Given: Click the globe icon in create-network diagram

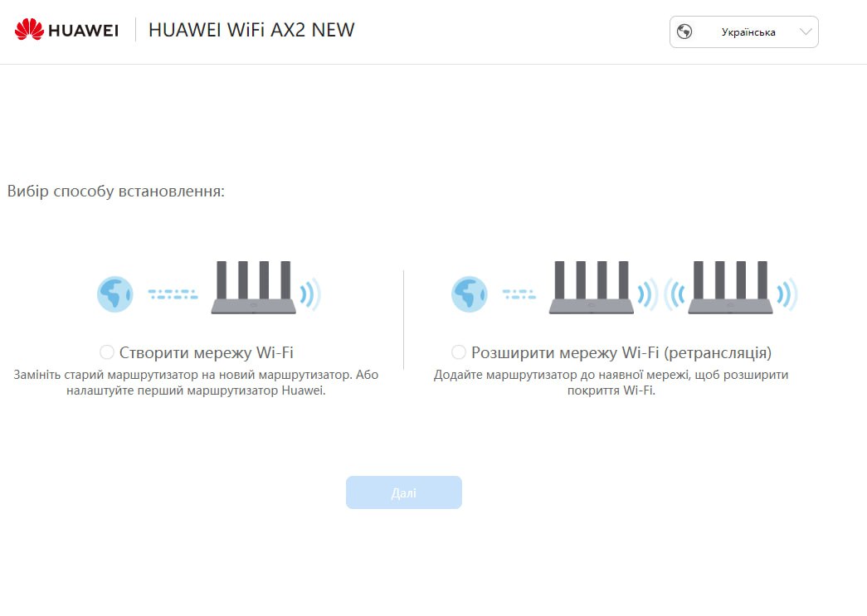Looking at the screenshot, I should 114,294.
